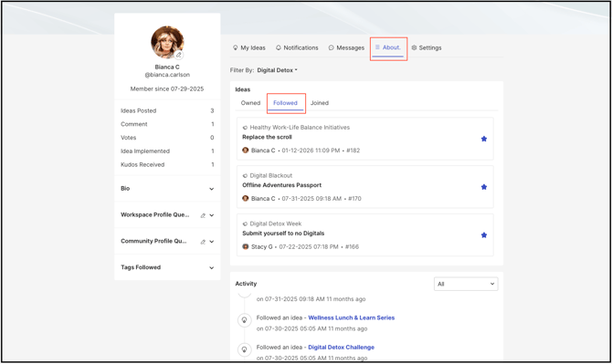Click idea number #166
This screenshot has width=612, height=364.
click(x=352, y=246)
